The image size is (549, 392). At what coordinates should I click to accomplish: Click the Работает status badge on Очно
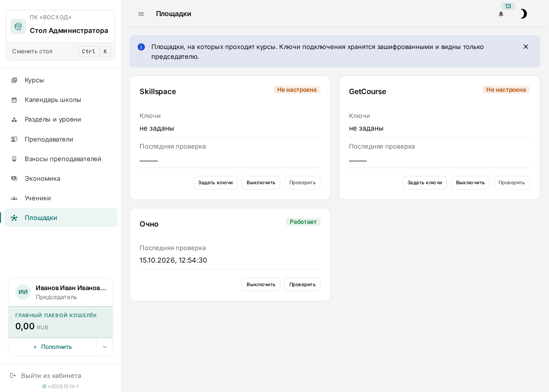tap(303, 222)
